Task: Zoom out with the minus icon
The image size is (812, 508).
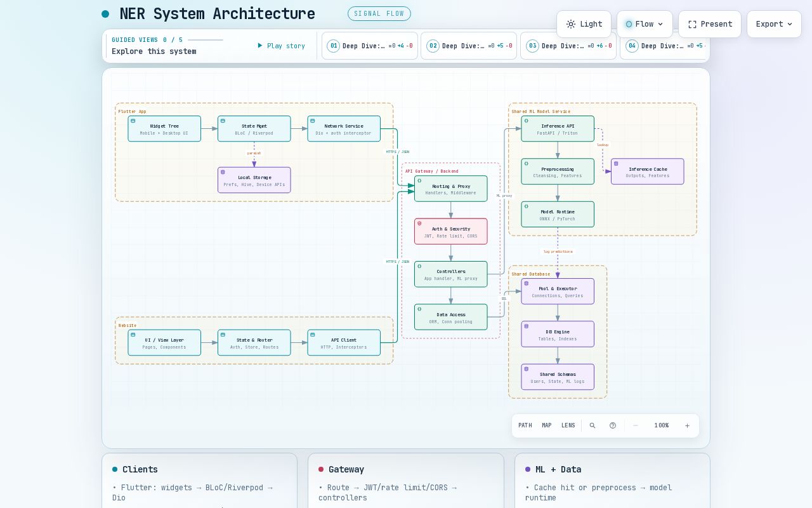Action: (x=636, y=425)
